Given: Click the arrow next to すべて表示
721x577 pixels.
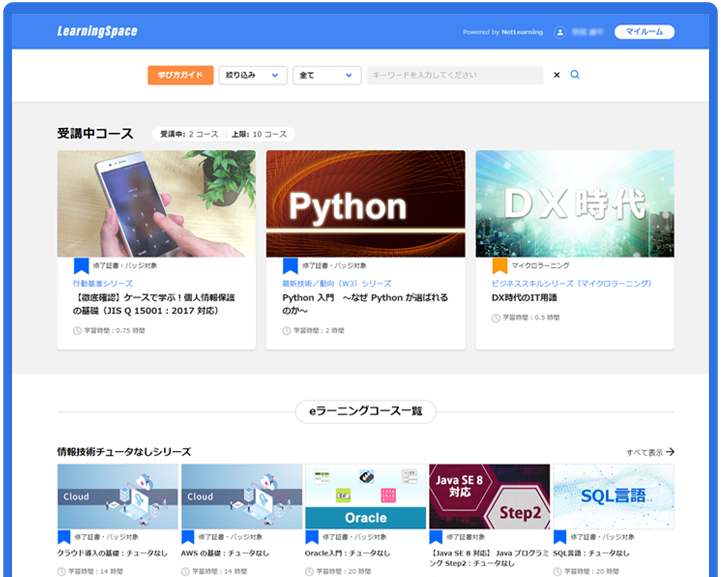Looking at the screenshot, I should point(670,452).
